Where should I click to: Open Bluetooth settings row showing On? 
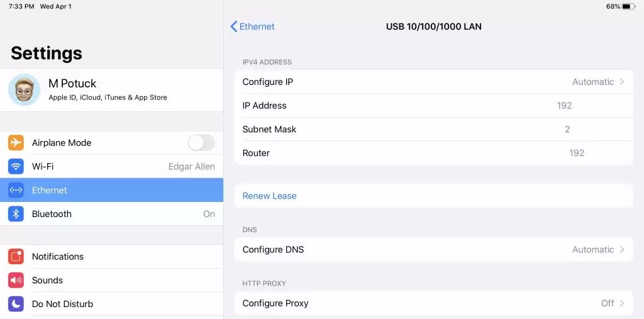tap(112, 214)
